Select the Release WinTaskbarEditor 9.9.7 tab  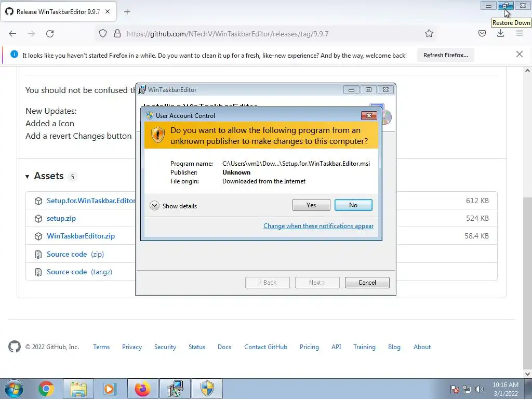[x=58, y=11]
